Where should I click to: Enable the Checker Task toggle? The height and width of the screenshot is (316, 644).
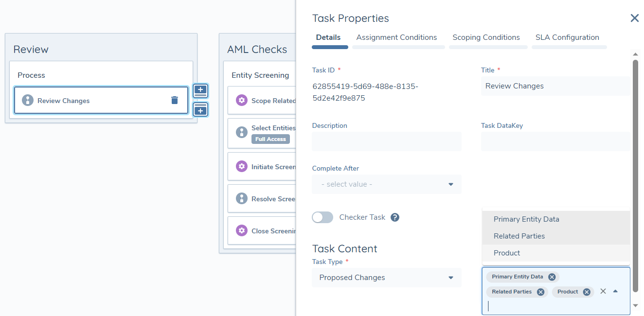[322, 217]
